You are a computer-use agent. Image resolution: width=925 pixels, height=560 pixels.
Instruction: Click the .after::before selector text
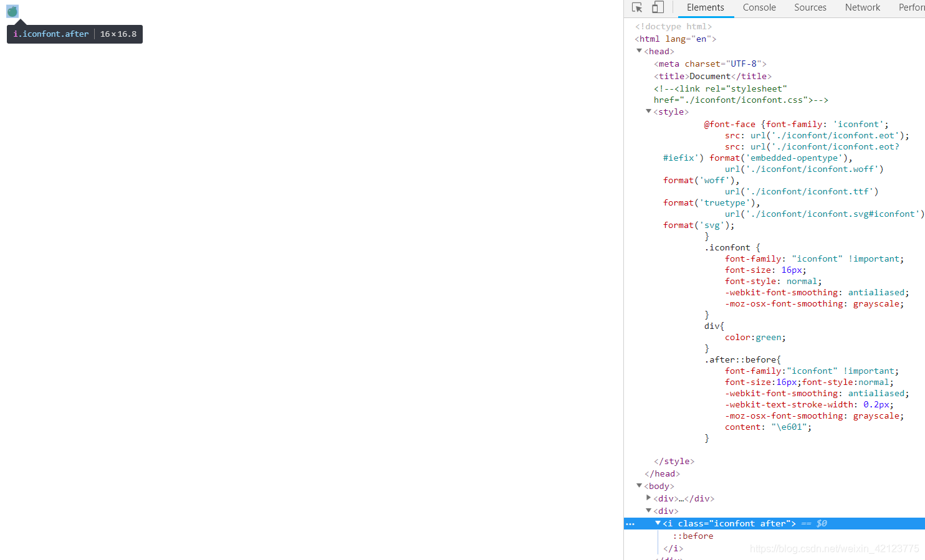[742, 359]
